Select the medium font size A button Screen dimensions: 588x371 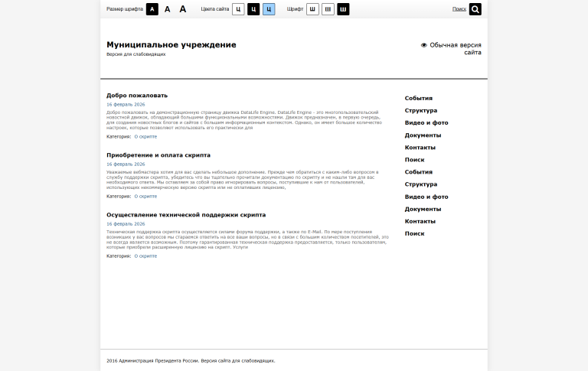click(168, 9)
